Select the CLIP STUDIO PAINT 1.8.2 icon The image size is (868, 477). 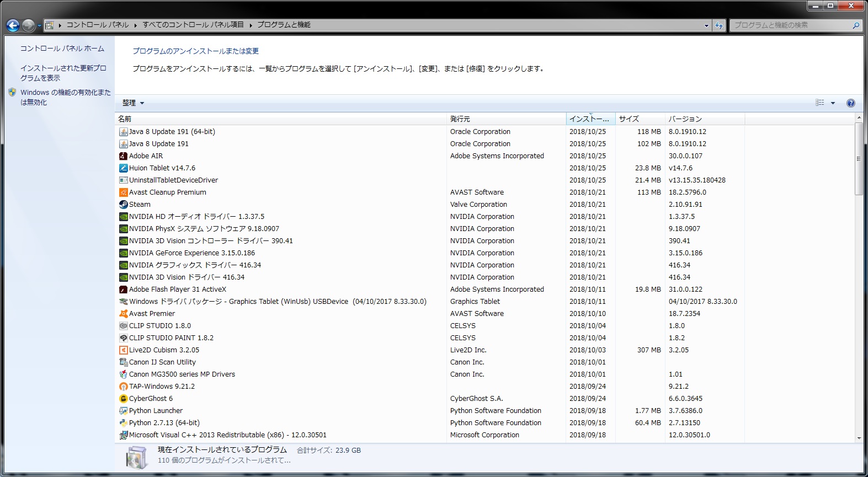[x=124, y=338]
